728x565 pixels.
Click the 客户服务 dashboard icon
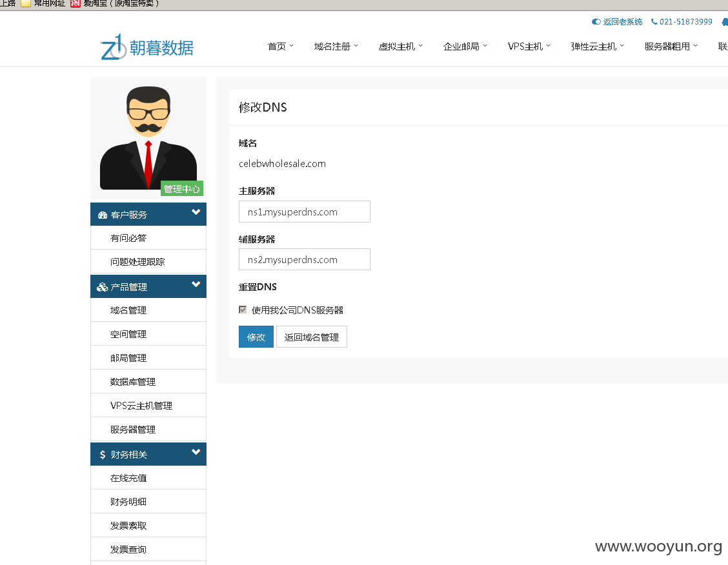coord(103,215)
